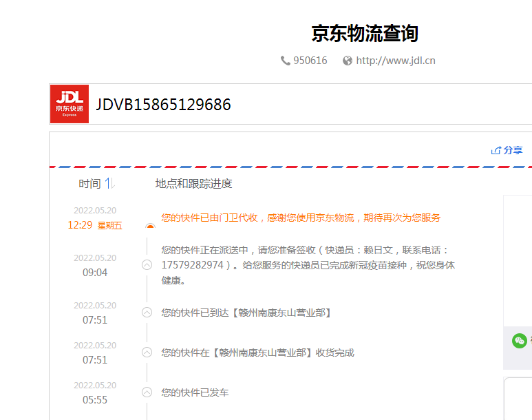
Task: Click the 12:29 星期五 timestamp
Action: coord(95,225)
